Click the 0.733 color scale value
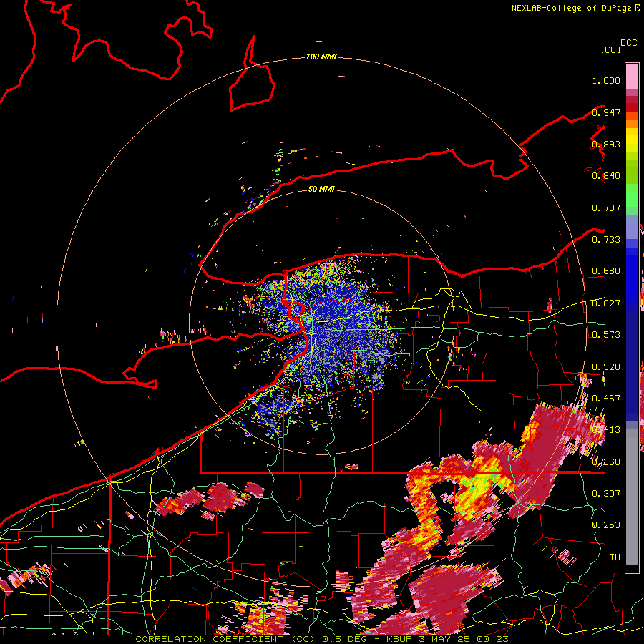 (x=606, y=240)
